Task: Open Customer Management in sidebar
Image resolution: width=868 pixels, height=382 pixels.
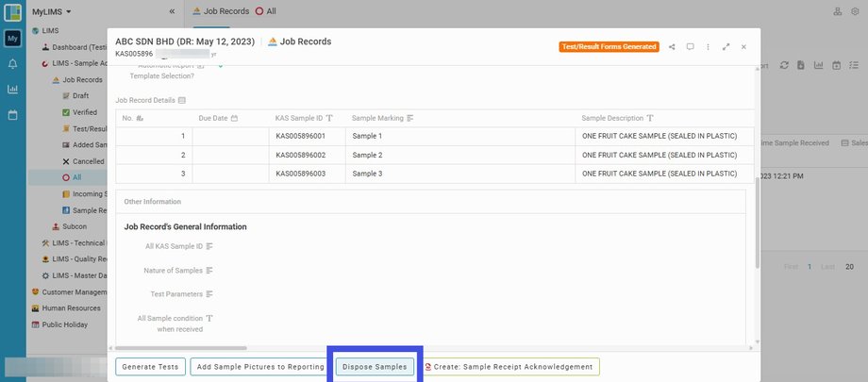Action: (69, 291)
